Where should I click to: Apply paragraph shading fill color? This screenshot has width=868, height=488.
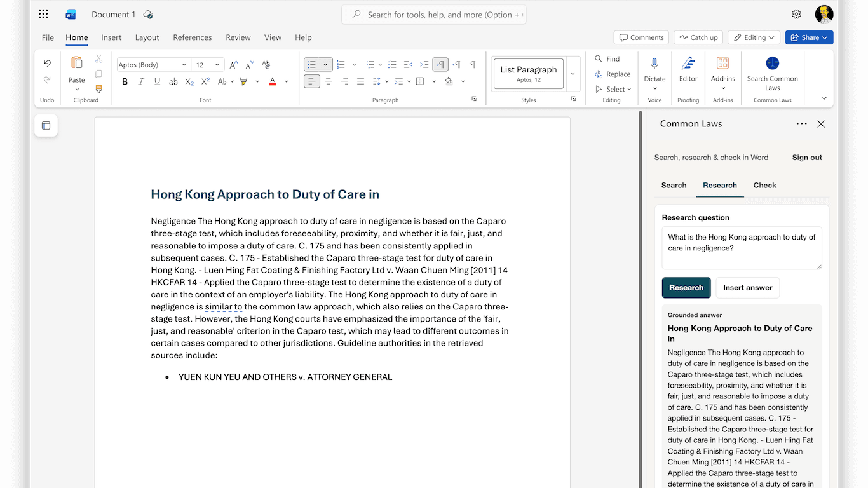(449, 81)
